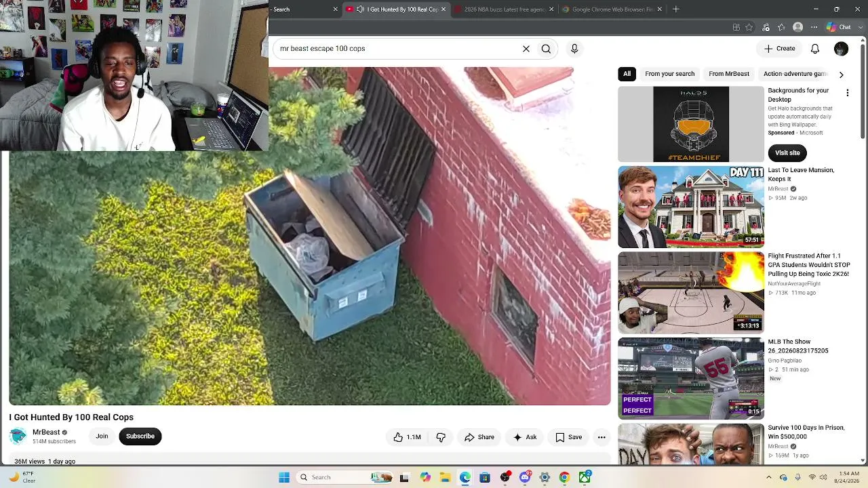The height and width of the screenshot is (488, 868).
Task: Like the video with thumbs up
Action: (407, 437)
